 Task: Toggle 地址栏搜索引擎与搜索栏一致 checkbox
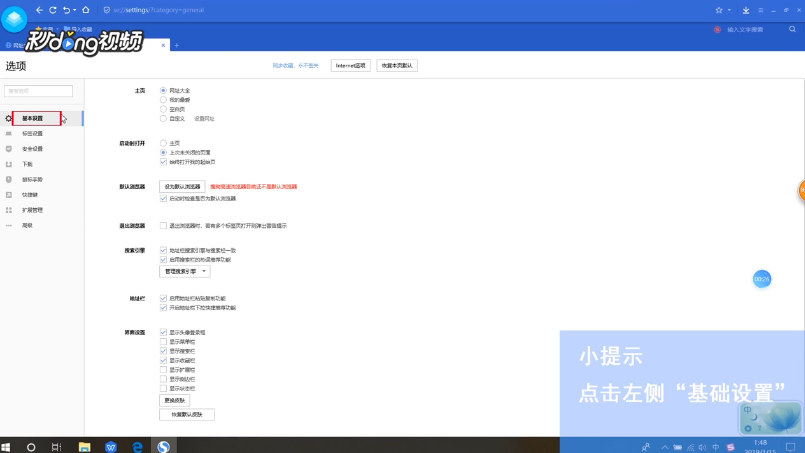click(x=163, y=250)
